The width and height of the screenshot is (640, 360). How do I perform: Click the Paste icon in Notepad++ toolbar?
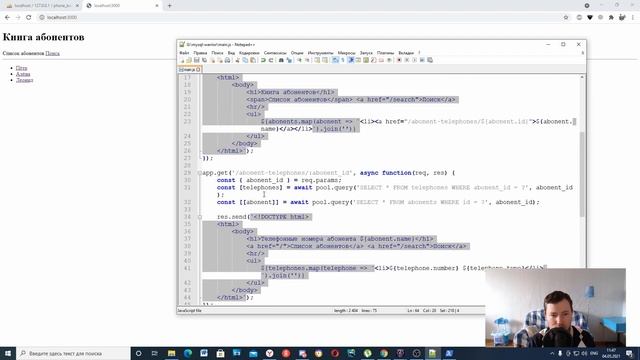253,60
